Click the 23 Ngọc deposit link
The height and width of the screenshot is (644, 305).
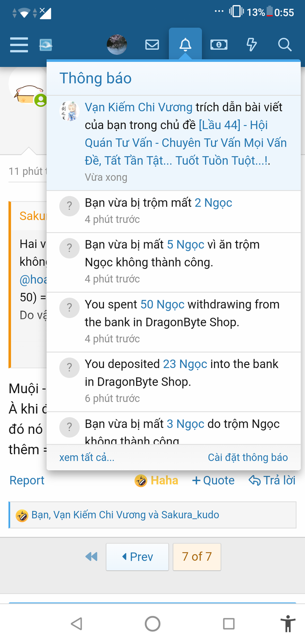(x=185, y=364)
